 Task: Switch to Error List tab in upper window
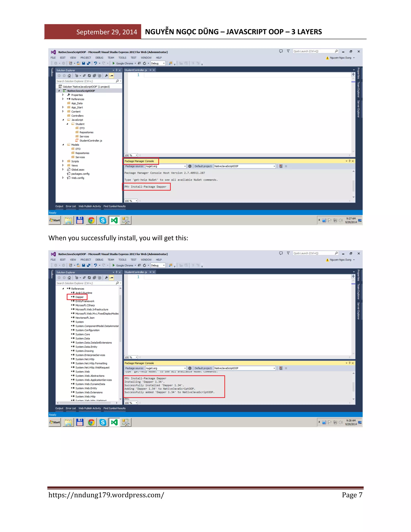(x=71, y=206)
